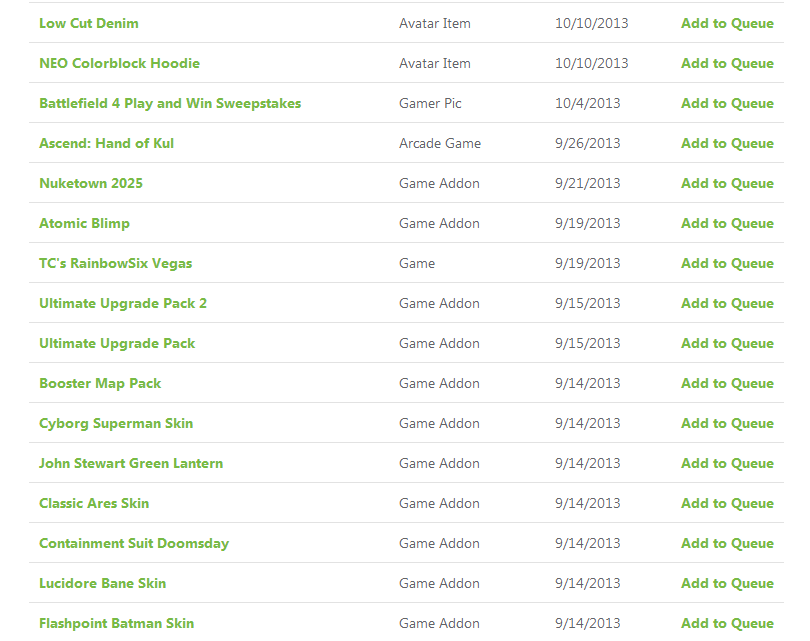Select Game Addon type in Nuketown 2025 row

(439, 183)
